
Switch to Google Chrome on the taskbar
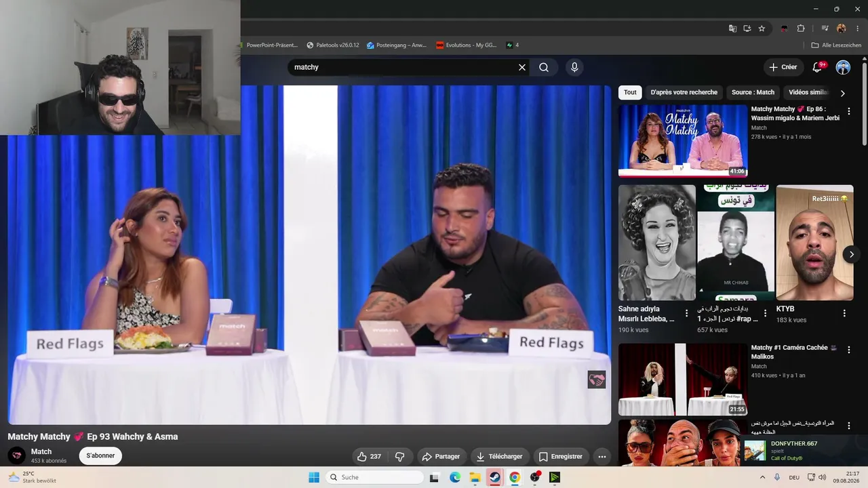(x=515, y=477)
